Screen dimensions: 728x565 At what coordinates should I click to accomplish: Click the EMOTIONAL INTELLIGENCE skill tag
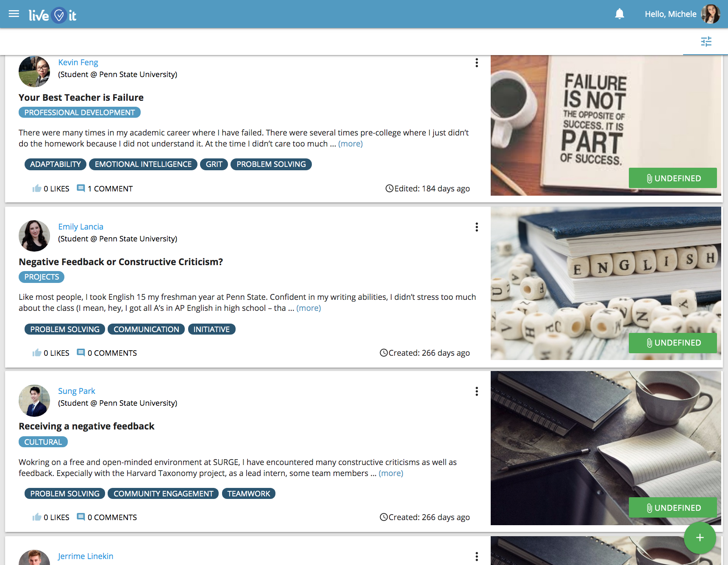[x=143, y=164]
